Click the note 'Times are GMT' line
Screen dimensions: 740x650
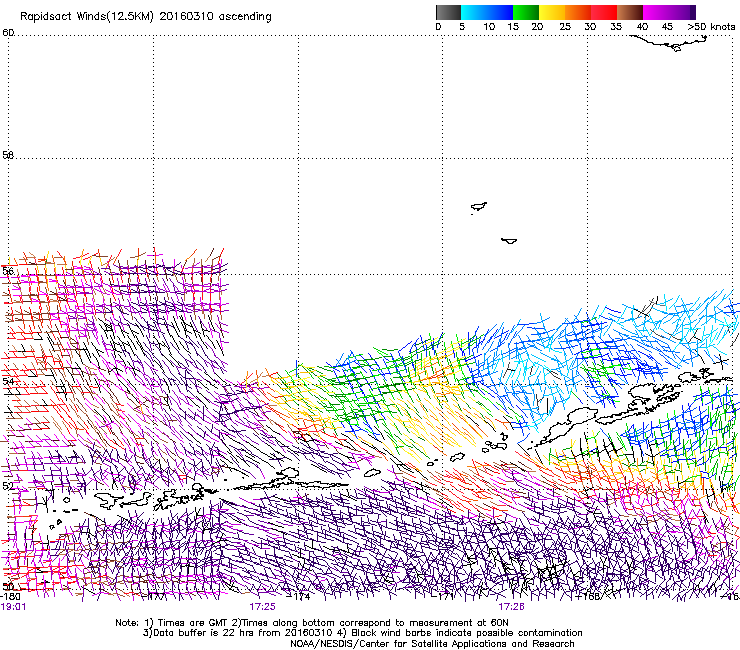312,623
